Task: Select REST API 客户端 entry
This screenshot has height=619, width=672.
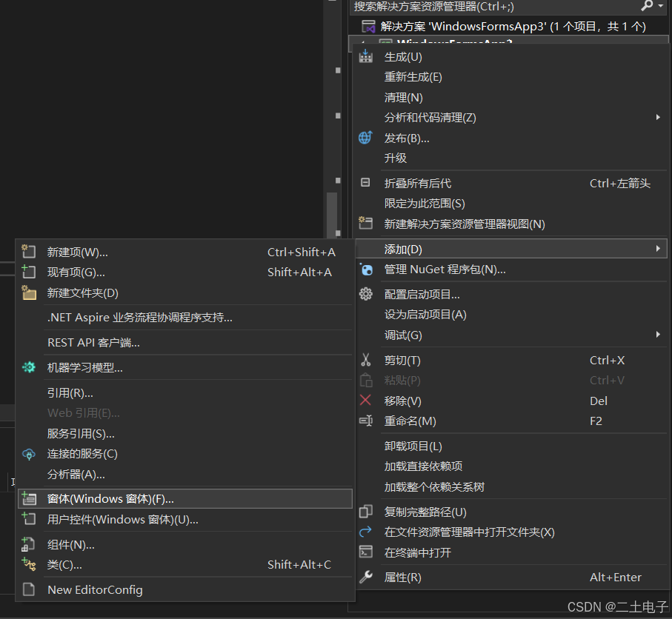Action: pyautogui.click(x=185, y=342)
